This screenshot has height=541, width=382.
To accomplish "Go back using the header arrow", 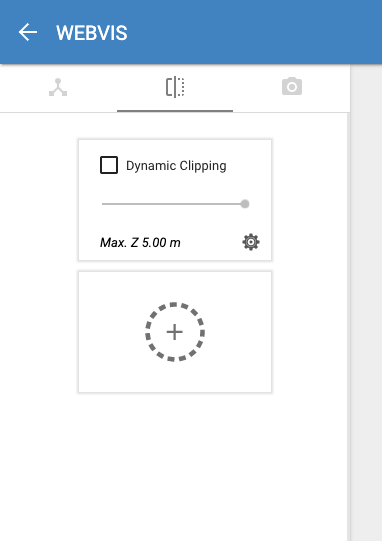I will [28, 32].
